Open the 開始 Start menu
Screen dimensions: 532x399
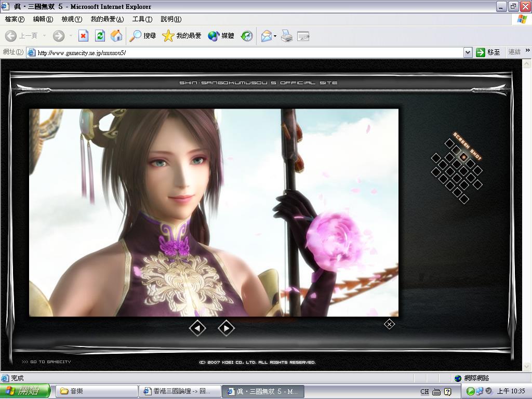point(25,391)
